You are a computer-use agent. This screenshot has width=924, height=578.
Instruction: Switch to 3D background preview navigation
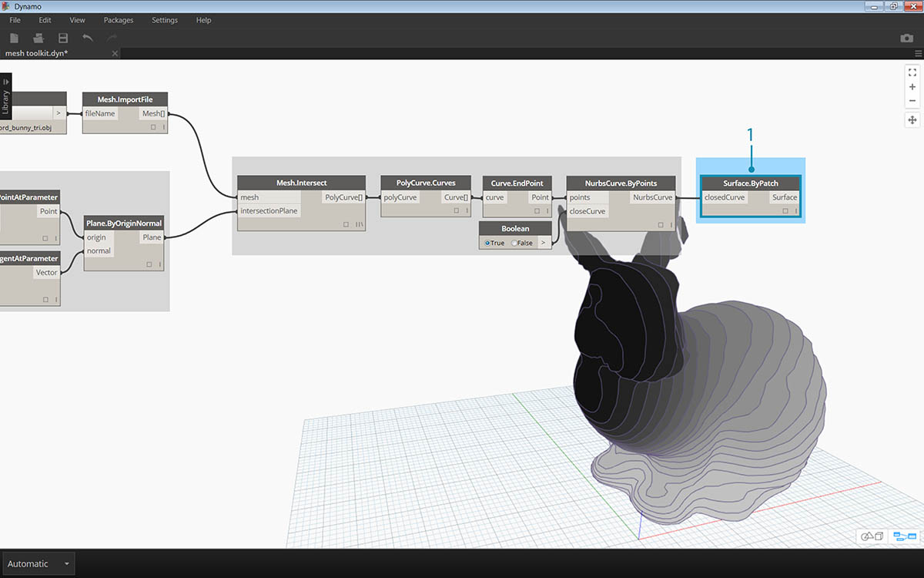coord(872,536)
